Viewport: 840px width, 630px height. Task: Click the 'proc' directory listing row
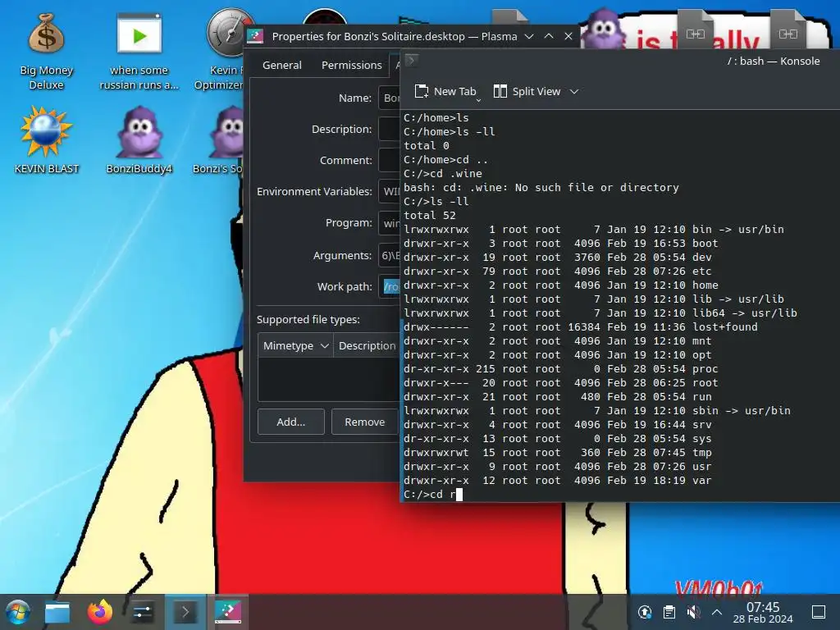[560, 368]
